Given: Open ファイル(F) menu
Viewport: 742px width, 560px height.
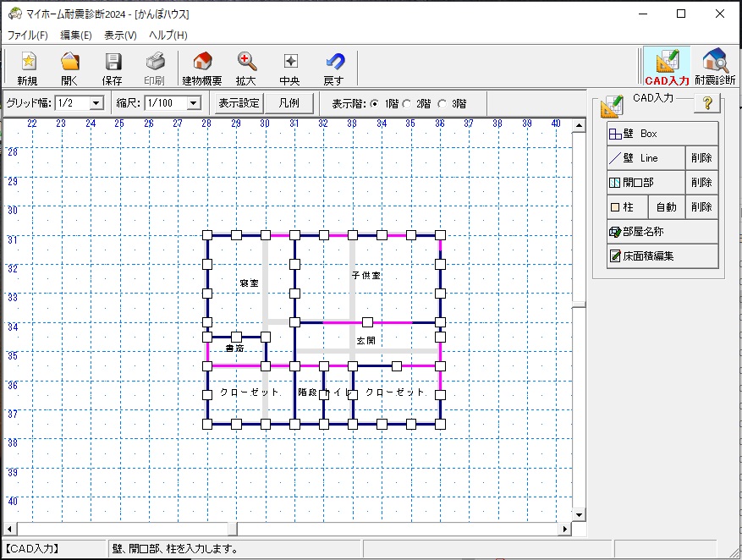Looking at the screenshot, I should (x=27, y=35).
